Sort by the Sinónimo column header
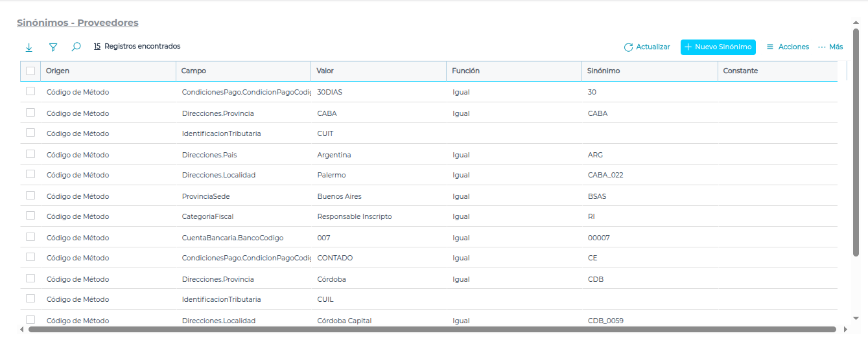868x342 pixels. coord(604,71)
